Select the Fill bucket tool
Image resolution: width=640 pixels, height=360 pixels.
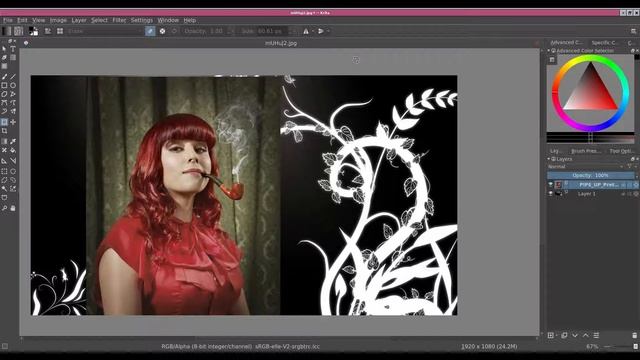pos(13,150)
